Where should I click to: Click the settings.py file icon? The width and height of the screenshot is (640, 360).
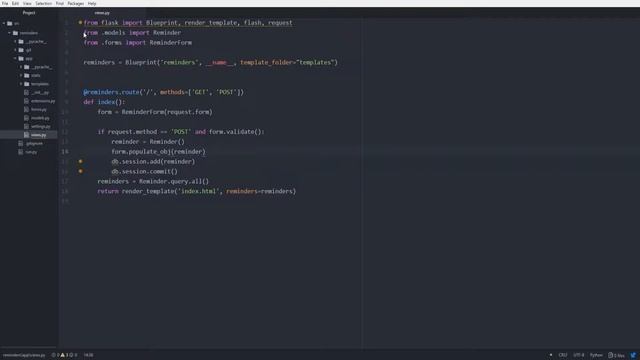tap(27, 127)
